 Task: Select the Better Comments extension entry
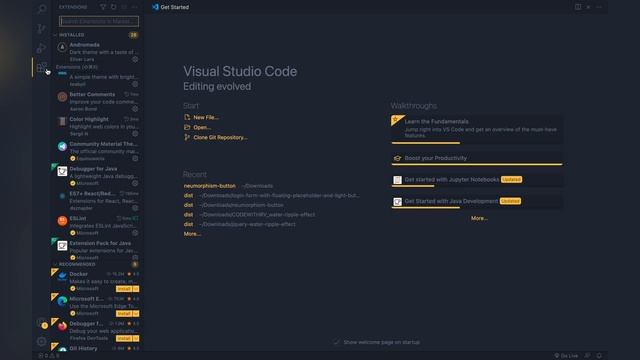pos(97,101)
